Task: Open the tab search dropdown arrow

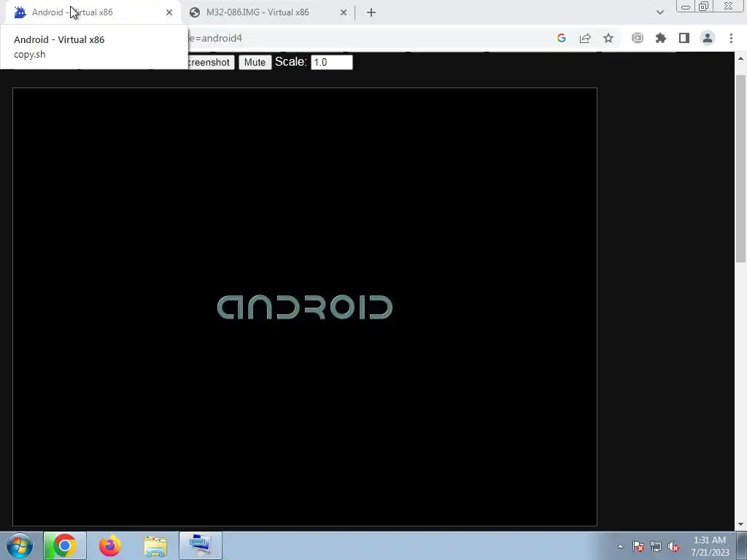Action: pyautogui.click(x=659, y=12)
